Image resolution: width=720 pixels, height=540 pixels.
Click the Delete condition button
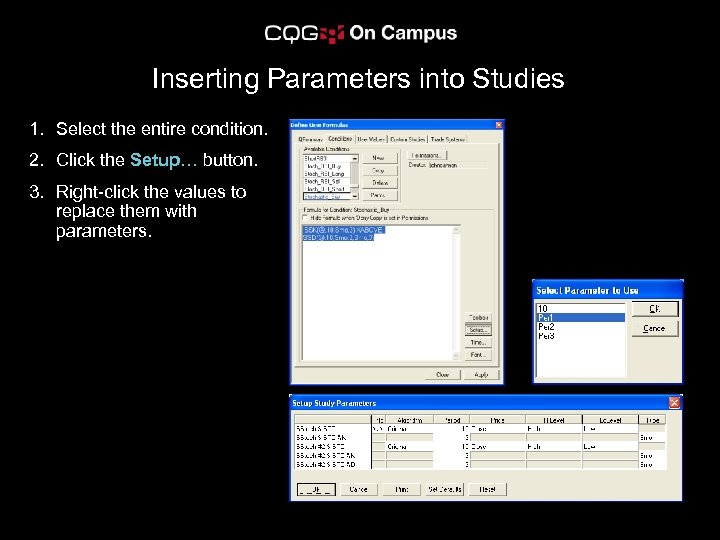click(x=379, y=183)
